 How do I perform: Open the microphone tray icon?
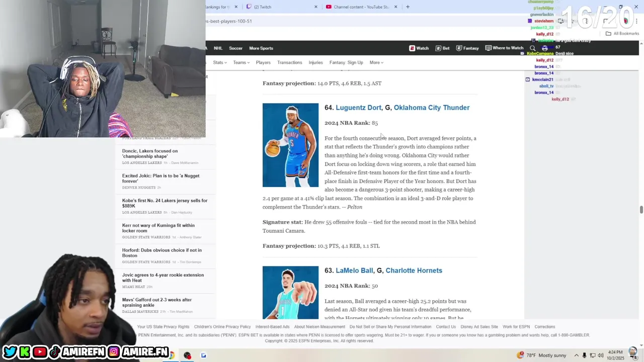(x=584, y=355)
